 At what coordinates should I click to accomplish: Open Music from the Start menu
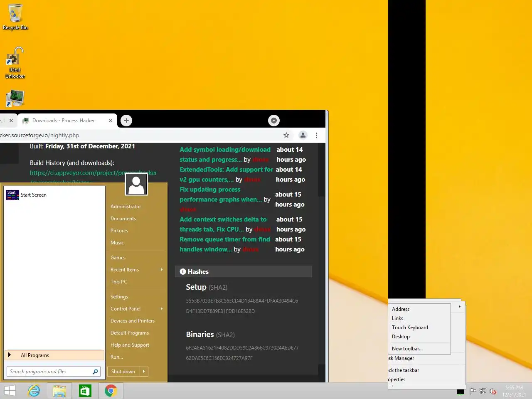[x=117, y=243]
